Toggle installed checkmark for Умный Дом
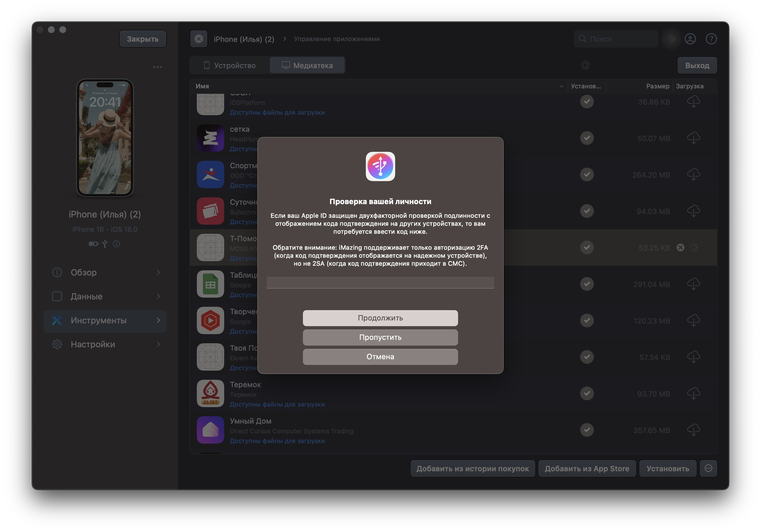 click(587, 430)
